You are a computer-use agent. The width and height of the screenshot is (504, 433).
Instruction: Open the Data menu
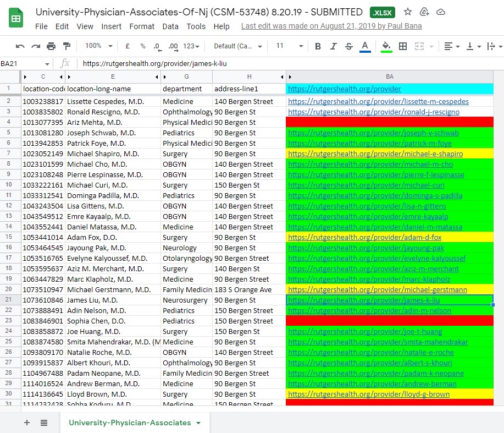(170, 26)
